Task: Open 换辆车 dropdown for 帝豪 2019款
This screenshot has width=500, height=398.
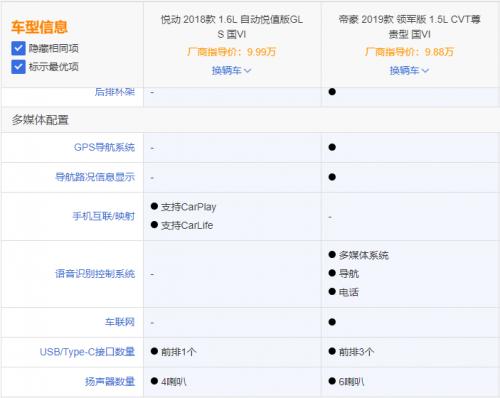Action: click(409, 70)
